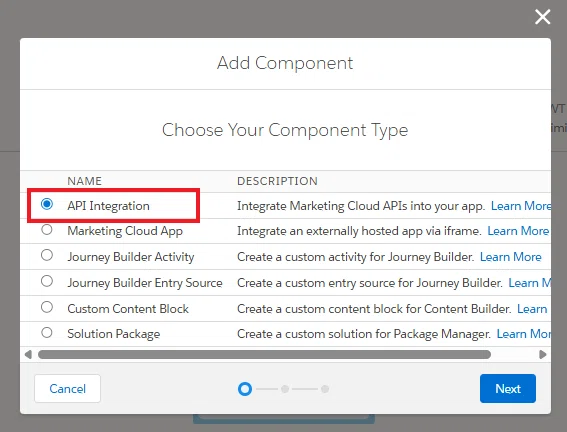567x432 pixels.
Task: Select the API Integration radio button
Action: click(x=47, y=204)
